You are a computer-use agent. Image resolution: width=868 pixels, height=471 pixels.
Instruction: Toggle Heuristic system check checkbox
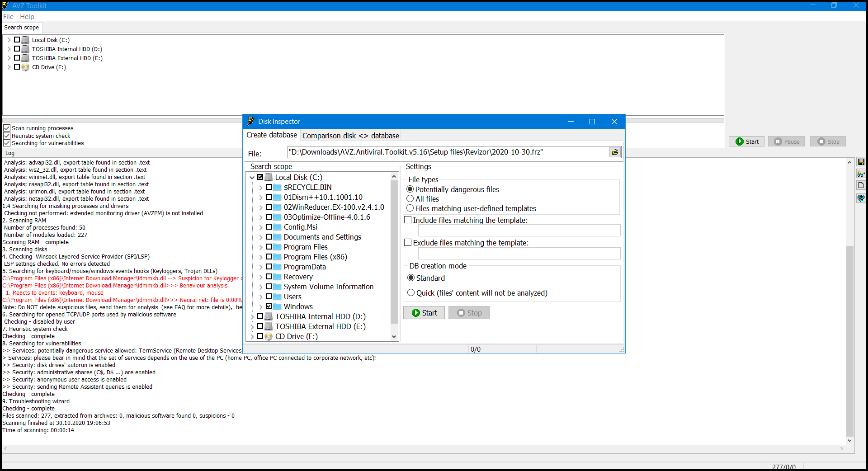7,136
